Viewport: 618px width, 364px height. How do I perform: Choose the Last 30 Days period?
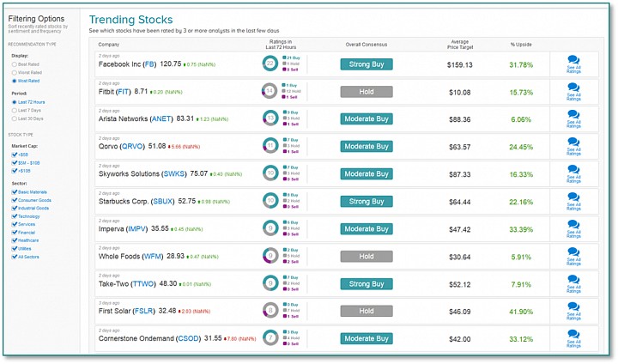pos(15,118)
